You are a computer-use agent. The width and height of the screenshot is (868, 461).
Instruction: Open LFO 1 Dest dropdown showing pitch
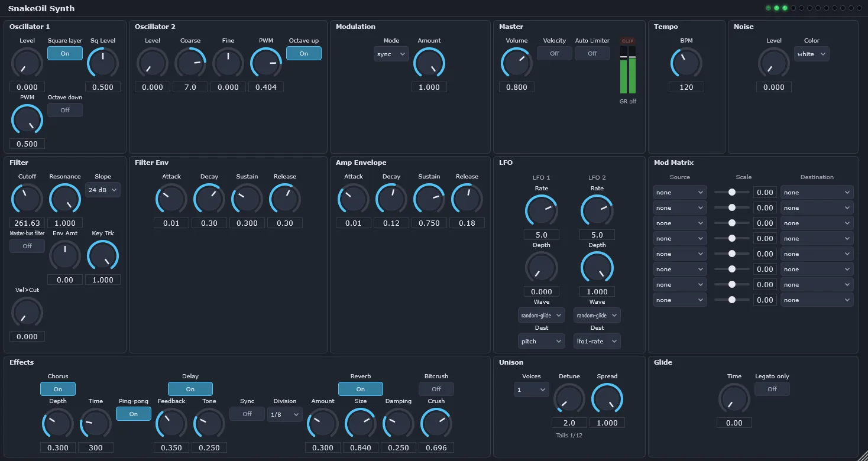pos(542,341)
